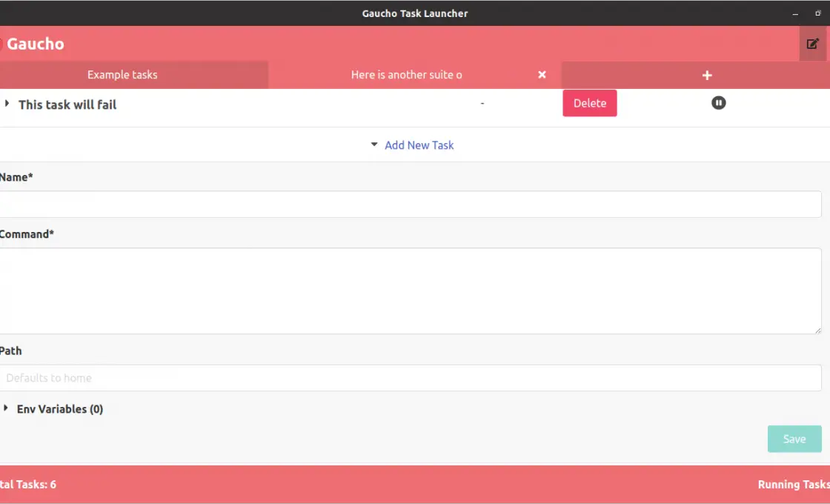
Task: Add a new suite with plus tab
Action: pyautogui.click(x=707, y=75)
